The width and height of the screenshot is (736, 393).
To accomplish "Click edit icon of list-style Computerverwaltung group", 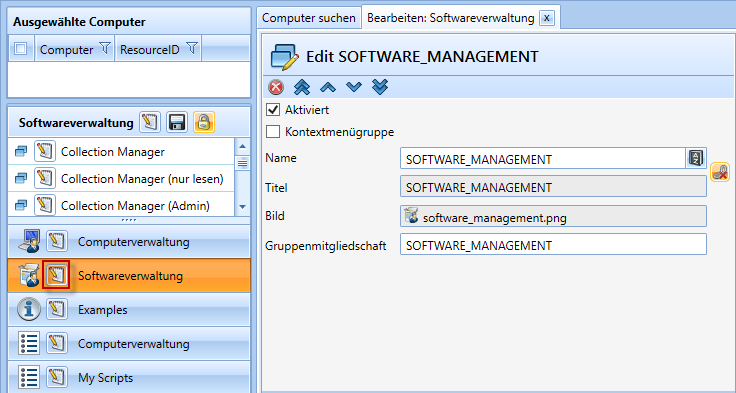I will click(x=57, y=343).
